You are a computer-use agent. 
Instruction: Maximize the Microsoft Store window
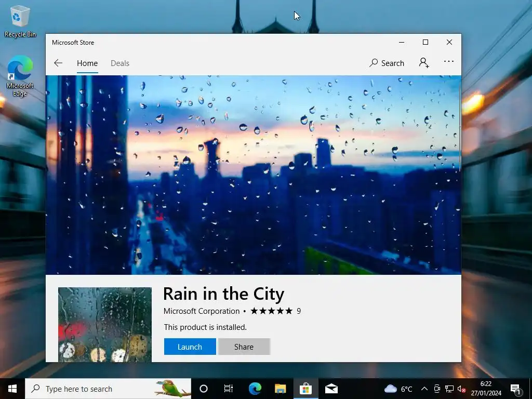425,43
